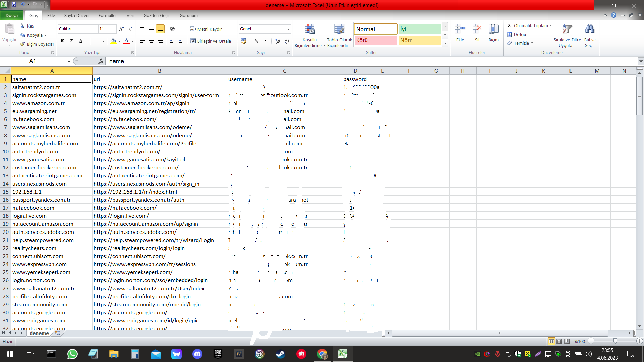Image resolution: width=644 pixels, height=362 pixels.
Task: Toggle underline formatting
Action: pyautogui.click(x=81, y=41)
